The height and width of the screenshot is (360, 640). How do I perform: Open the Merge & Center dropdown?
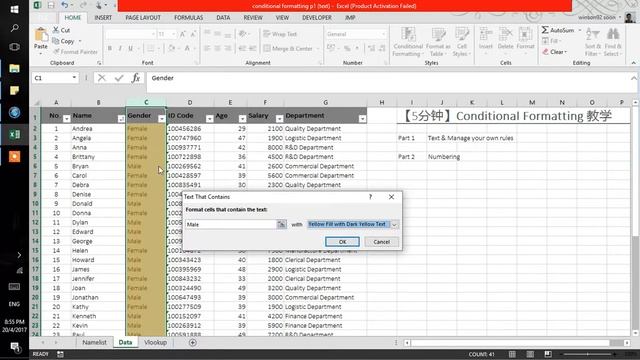pos(317,49)
